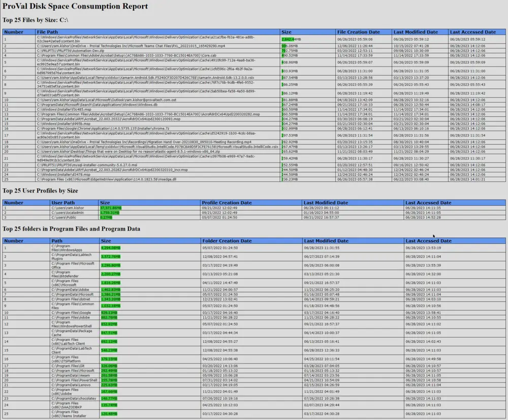Click the 6995b.msp installer file path
The height and width of the screenshot is (420, 508).
pyautogui.click(x=64, y=124)
